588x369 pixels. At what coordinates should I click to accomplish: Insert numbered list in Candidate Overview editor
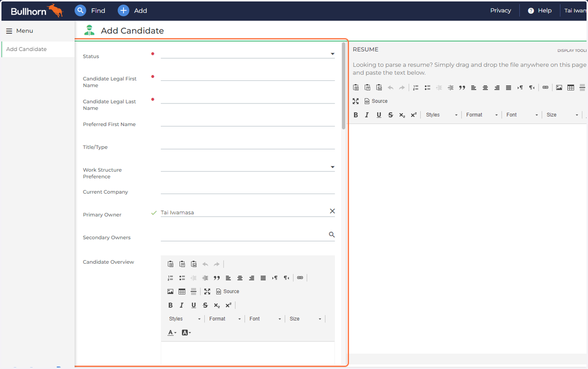[171, 278]
